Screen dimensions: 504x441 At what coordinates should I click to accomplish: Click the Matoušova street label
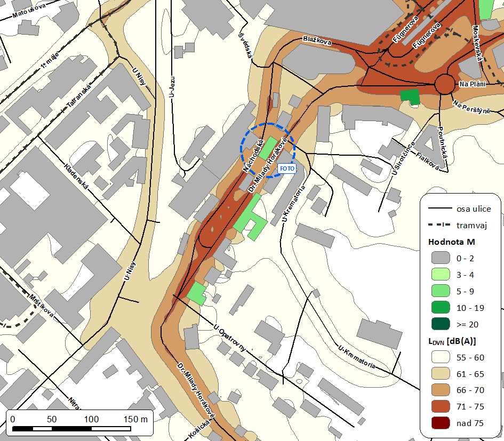coord(29,11)
